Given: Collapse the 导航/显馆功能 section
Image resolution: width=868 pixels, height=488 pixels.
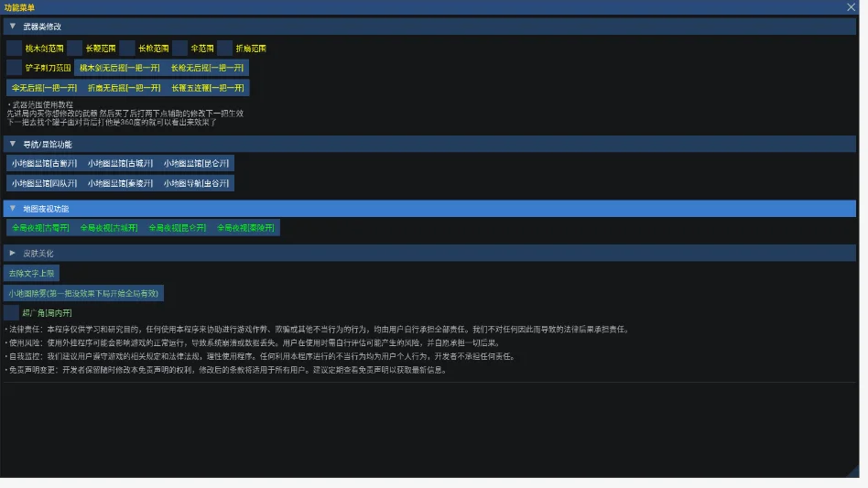Looking at the screenshot, I should coord(13,144).
